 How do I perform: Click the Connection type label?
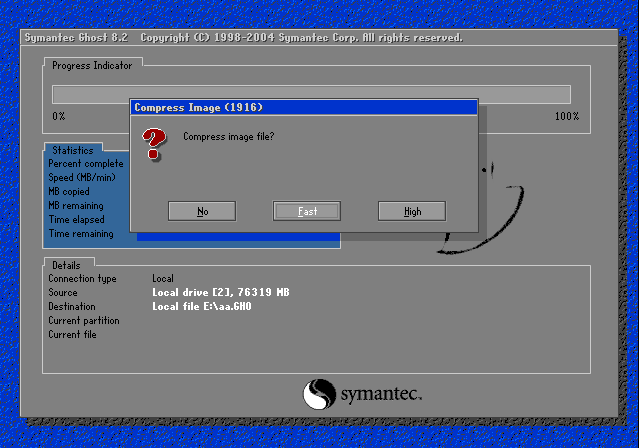point(82,278)
